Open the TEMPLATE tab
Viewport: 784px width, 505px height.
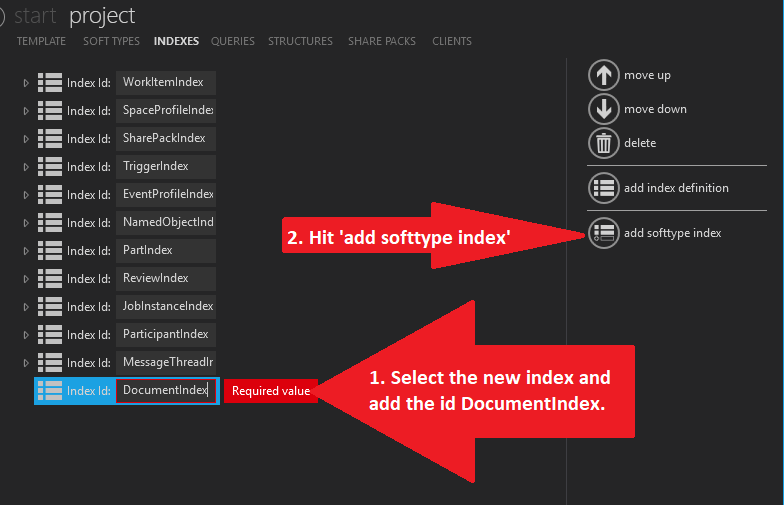[41, 41]
